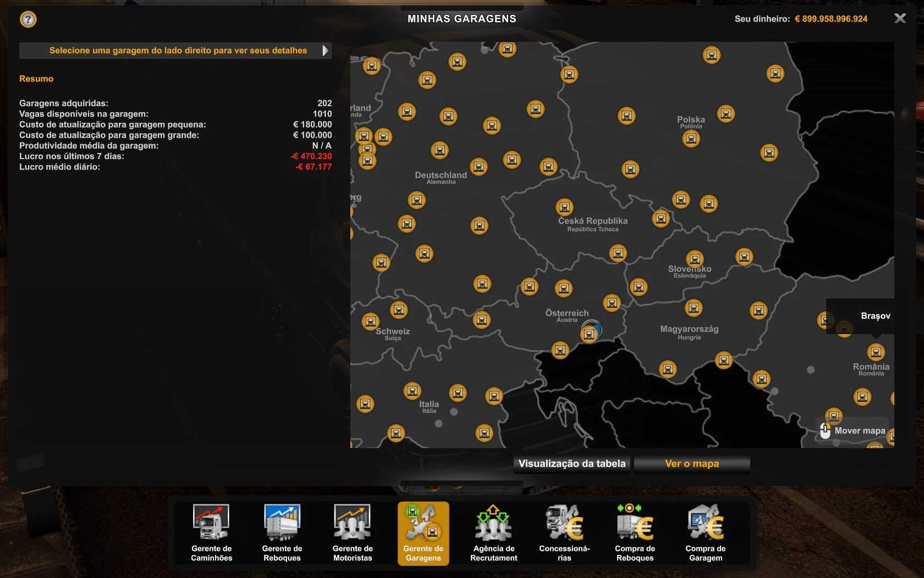Switch to Ver o mapa view

tap(691, 464)
